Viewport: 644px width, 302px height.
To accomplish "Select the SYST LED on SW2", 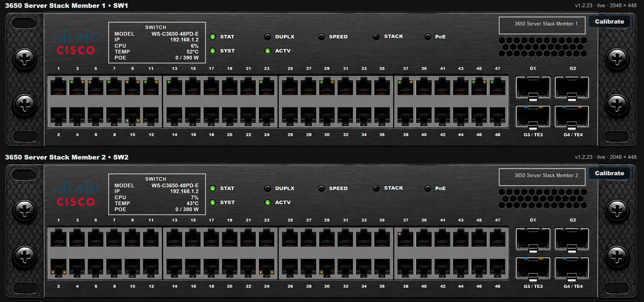I will (213, 203).
